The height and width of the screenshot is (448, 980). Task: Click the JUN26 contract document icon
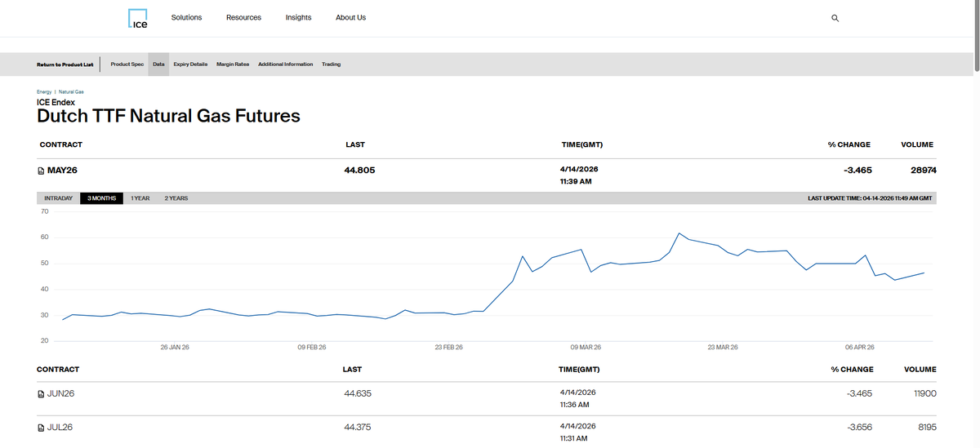(x=41, y=393)
